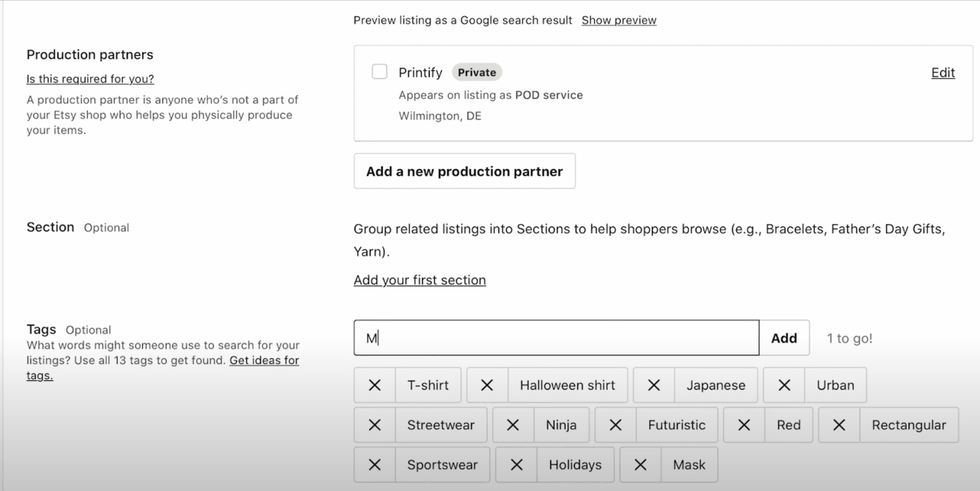980x491 pixels.
Task: Select the 'Mask' tag label
Action: point(689,465)
